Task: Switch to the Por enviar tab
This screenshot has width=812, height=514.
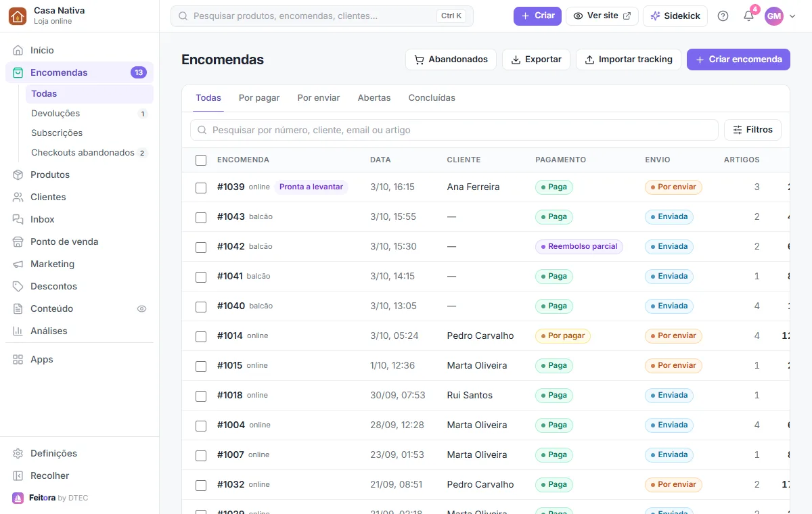Action: pos(319,98)
